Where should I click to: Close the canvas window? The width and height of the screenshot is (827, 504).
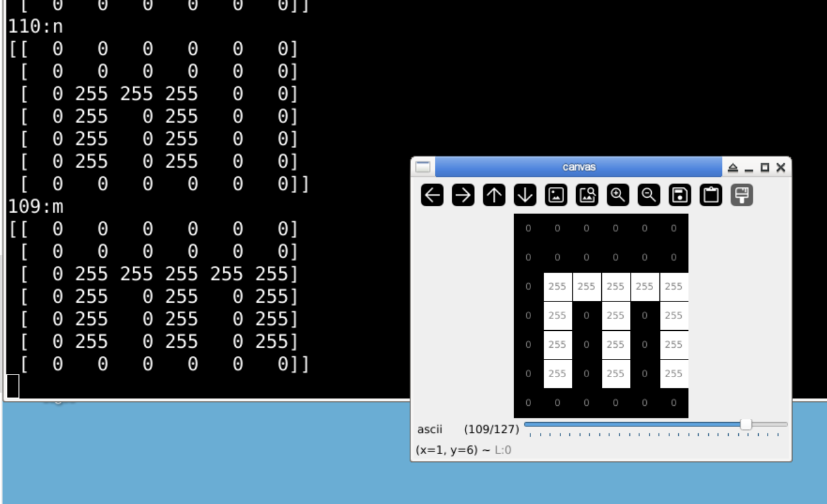pyautogui.click(x=780, y=168)
